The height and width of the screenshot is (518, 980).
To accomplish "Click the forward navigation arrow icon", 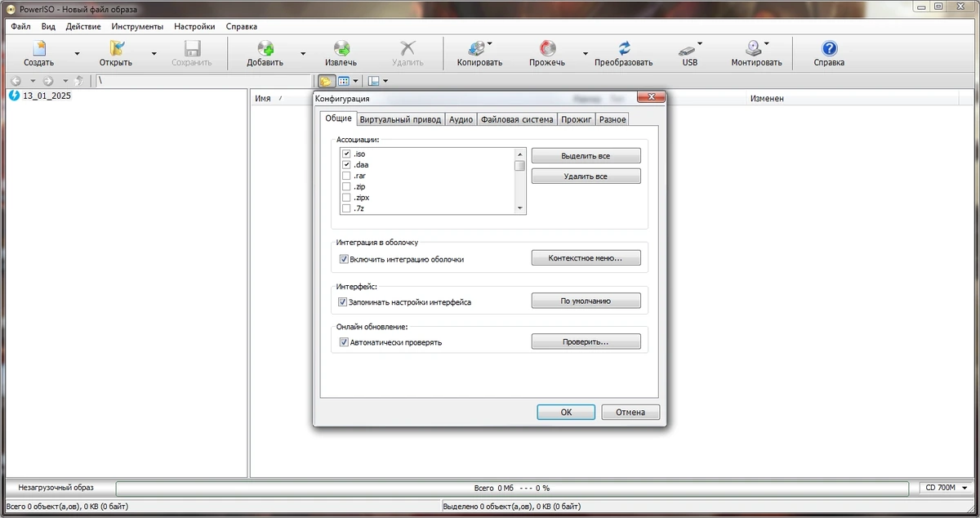I will (x=48, y=81).
